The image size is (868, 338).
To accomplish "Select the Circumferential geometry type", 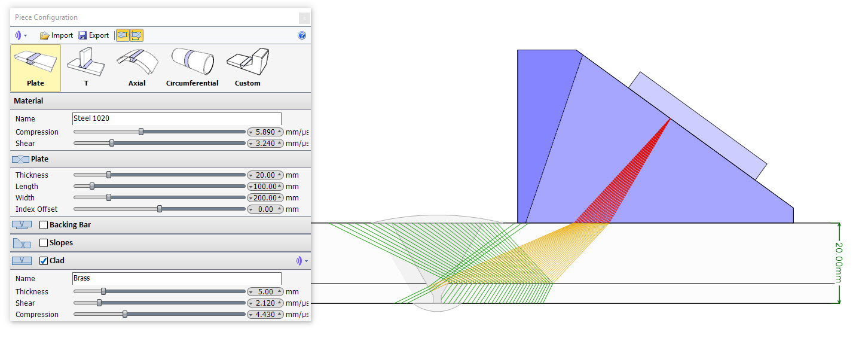I will 192,68.
